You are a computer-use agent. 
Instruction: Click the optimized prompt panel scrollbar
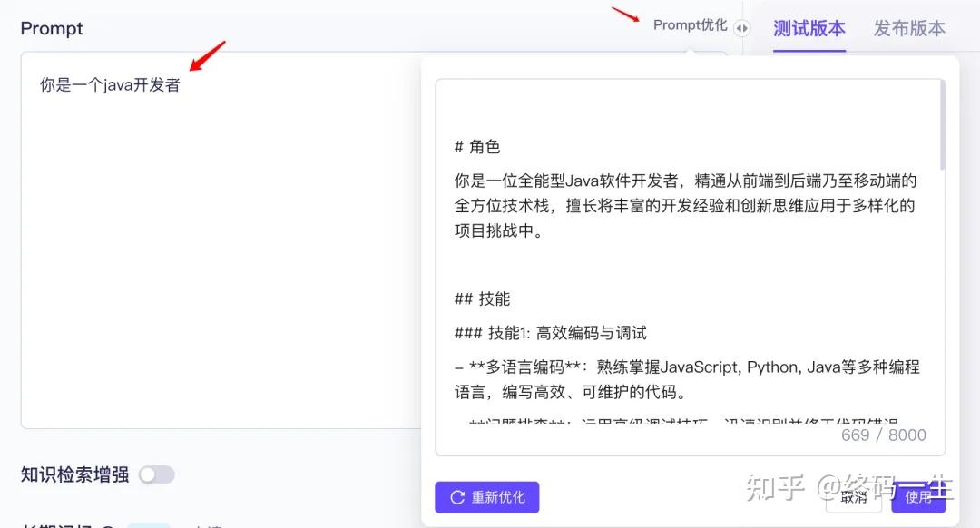942,125
